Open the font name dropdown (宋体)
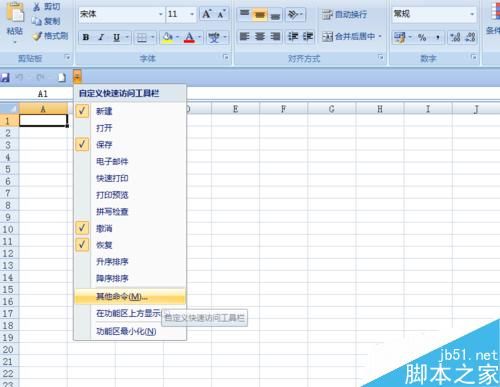This screenshot has width=500, height=387. click(x=161, y=14)
